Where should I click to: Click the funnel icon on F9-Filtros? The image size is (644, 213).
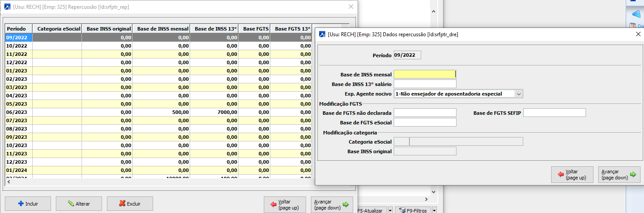[x=403, y=211]
